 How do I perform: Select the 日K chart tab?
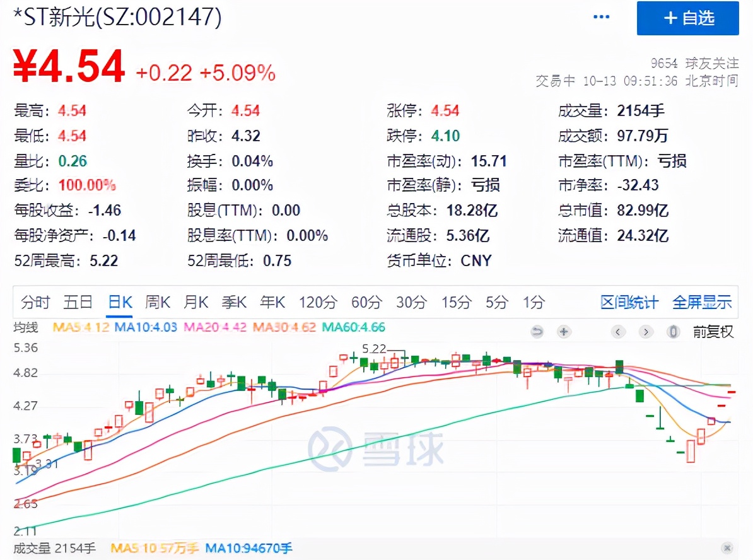point(120,302)
